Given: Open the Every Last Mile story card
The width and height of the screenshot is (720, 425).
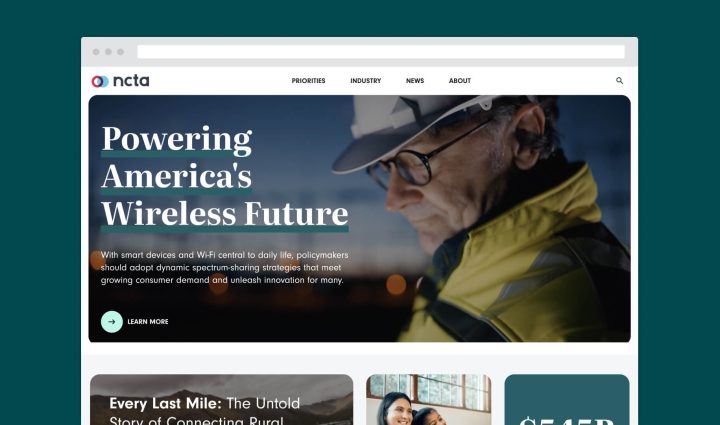Looking at the screenshot, I should point(221,400).
